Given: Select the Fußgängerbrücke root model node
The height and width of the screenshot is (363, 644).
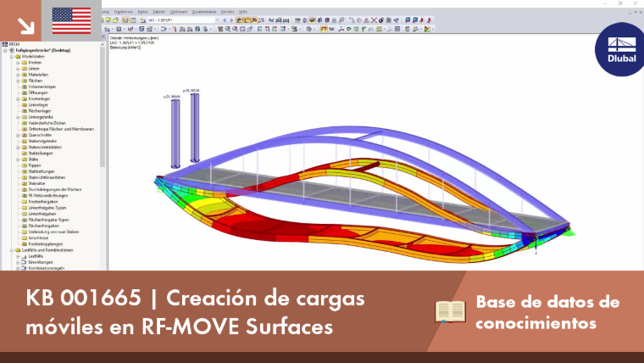Looking at the screenshot, I should click(x=42, y=50).
